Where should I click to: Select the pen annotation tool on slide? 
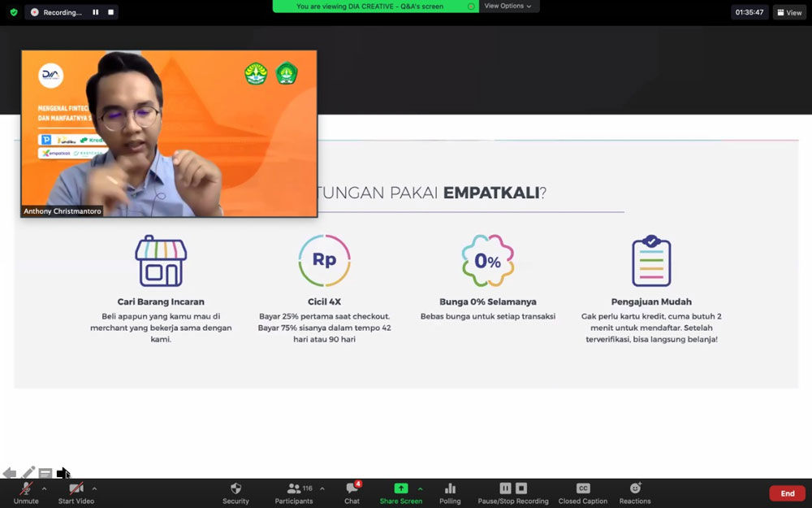pos(28,472)
